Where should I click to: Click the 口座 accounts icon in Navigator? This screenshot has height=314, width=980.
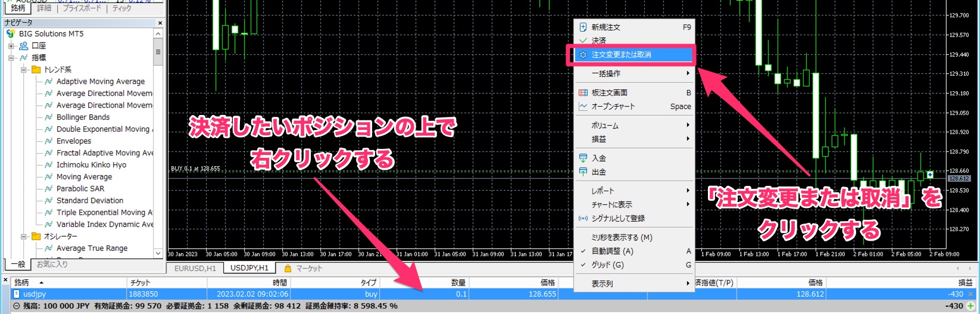point(24,46)
